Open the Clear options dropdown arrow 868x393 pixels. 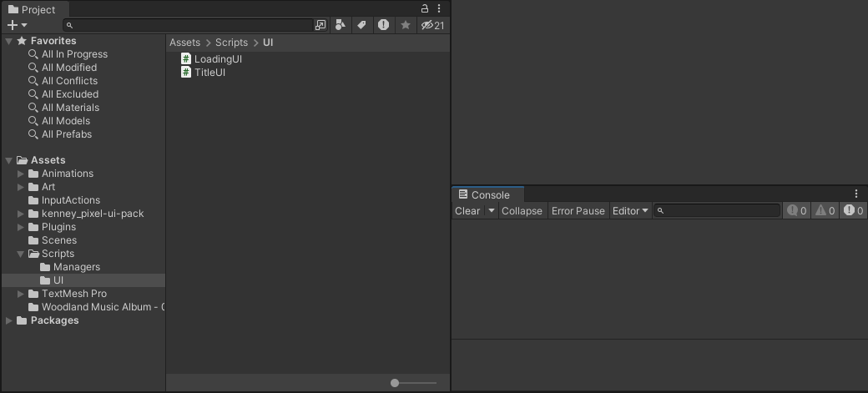pyautogui.click(x=491, y=211)
